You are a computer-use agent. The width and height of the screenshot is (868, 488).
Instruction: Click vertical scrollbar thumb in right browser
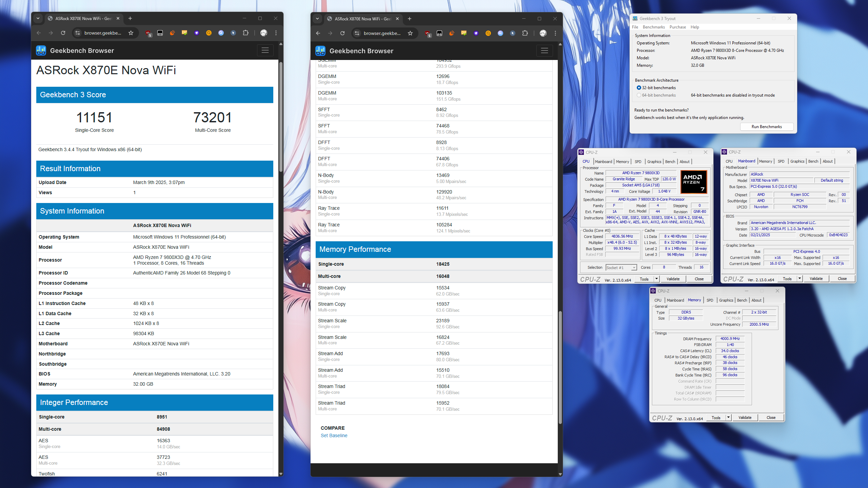point(560,368)
